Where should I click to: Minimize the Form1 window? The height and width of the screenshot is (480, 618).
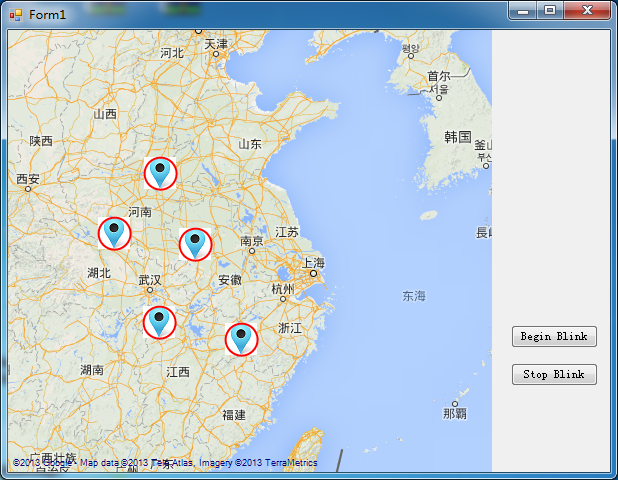(523, 10)
